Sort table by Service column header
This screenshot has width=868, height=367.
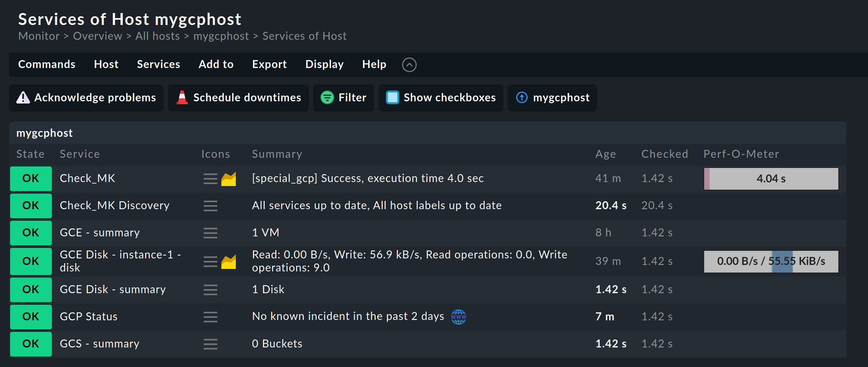(x=80, y=154)
